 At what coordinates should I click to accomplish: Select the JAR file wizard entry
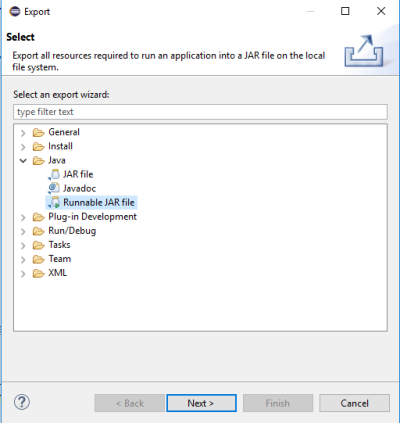click(78, 174)
